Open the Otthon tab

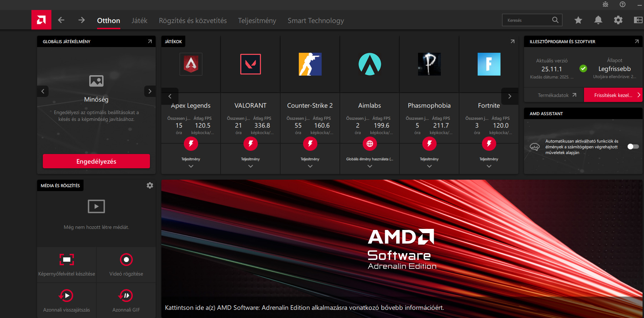tap(109, 21)
